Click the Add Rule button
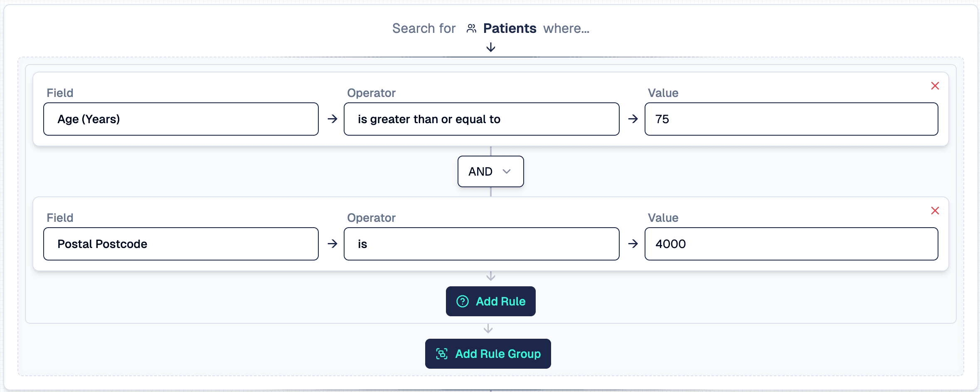The image size is (980, 392). [491, 301]
